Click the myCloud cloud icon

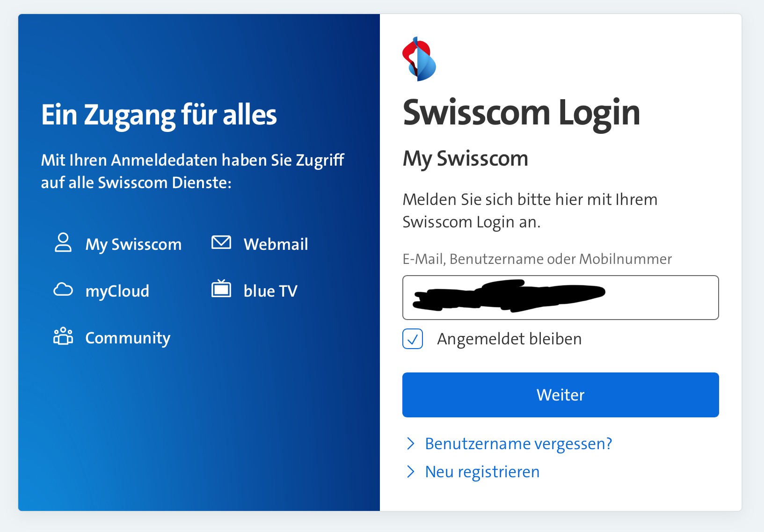[63, 290]
